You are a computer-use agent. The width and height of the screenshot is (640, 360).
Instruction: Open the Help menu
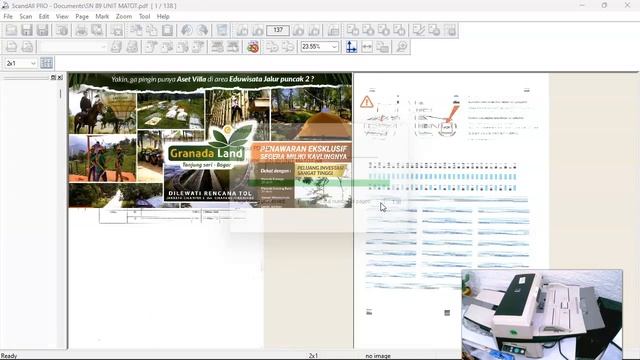click(163, 16)
